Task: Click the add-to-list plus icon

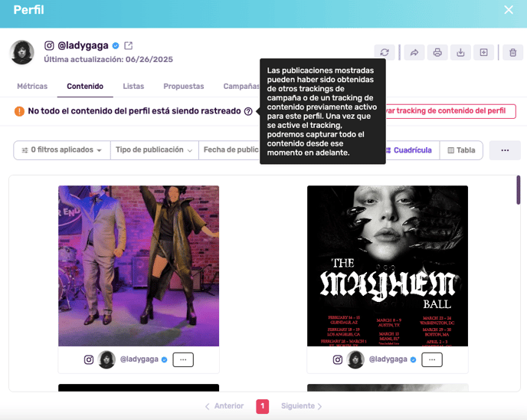Action: click(483, 53)
